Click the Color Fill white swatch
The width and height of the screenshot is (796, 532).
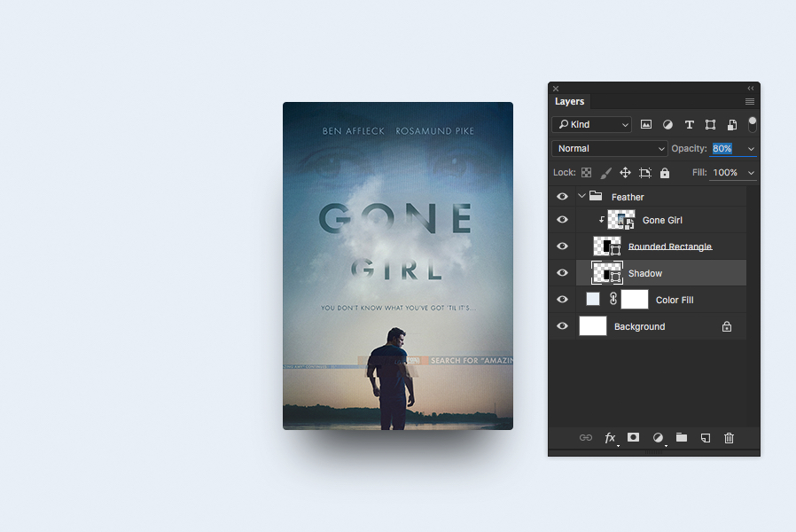click(635, 299)
